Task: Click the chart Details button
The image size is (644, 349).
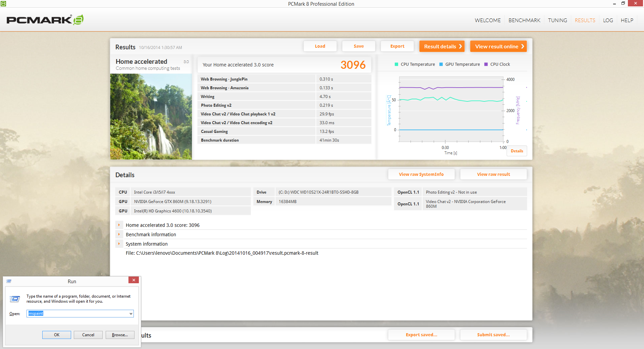Action: pos(517,151)
